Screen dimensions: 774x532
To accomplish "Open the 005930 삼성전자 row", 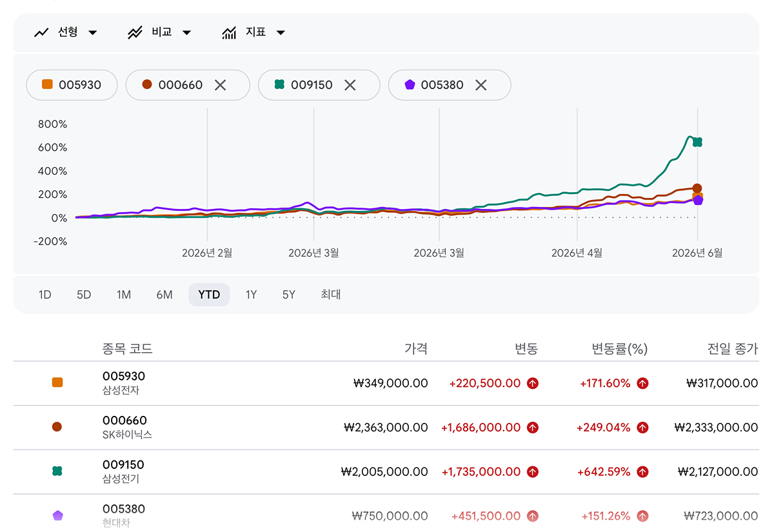I will click(386, 383).
